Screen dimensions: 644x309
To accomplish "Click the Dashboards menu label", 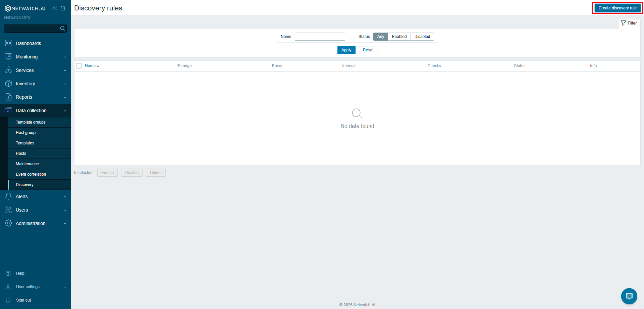I will (29, 43).
